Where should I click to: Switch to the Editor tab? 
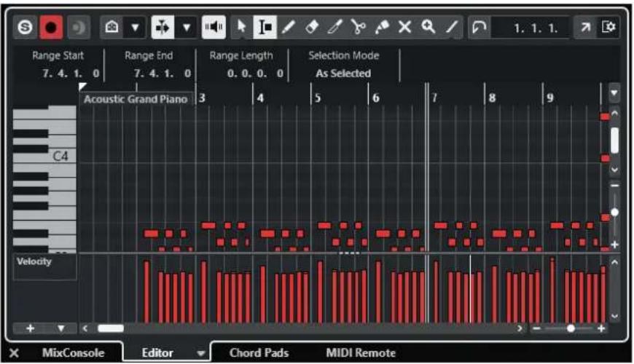pyautogui.click(x=157, y=352)
